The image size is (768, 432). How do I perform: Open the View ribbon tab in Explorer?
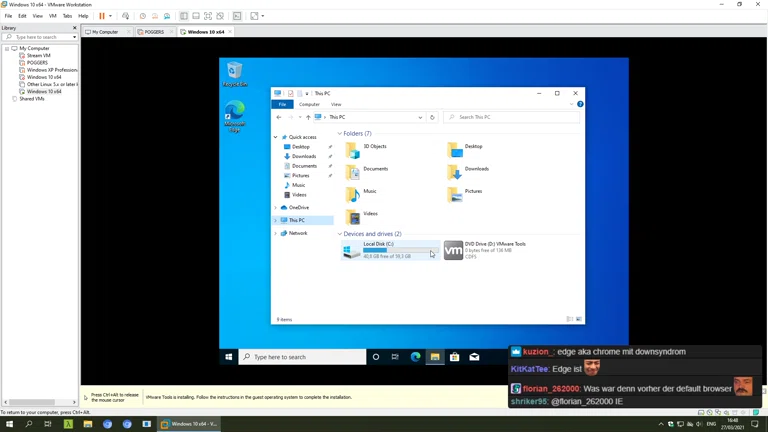(x=336, y=104)
